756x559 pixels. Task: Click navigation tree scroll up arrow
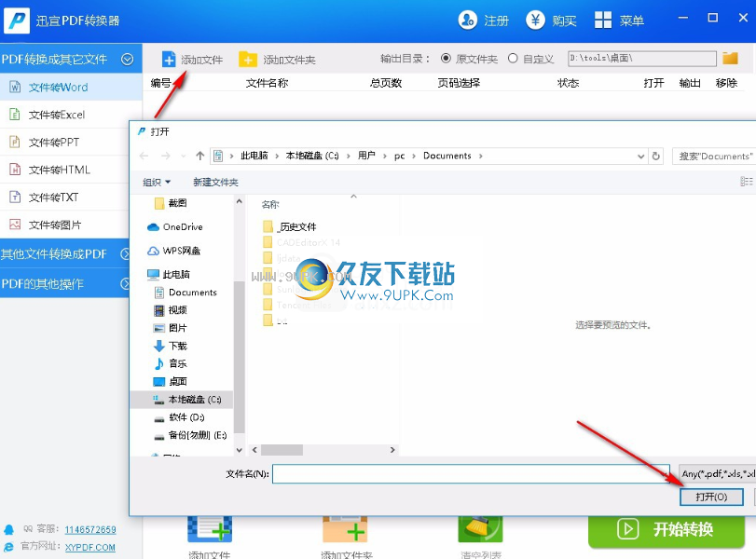(240, 201)
